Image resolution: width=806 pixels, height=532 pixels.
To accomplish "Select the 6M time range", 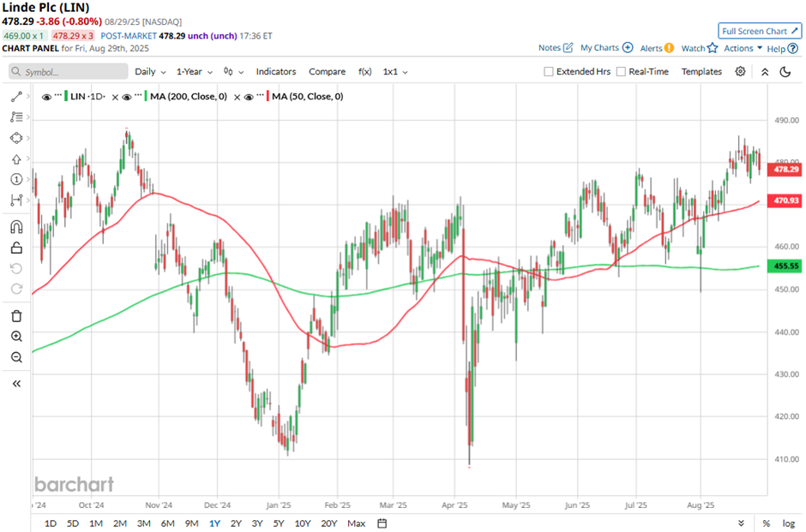I will click(167, 523).
